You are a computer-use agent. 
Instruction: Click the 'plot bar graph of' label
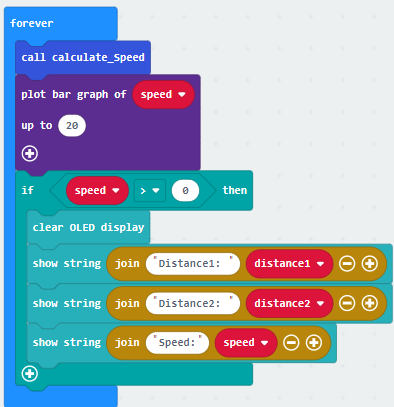coord(74,94)
